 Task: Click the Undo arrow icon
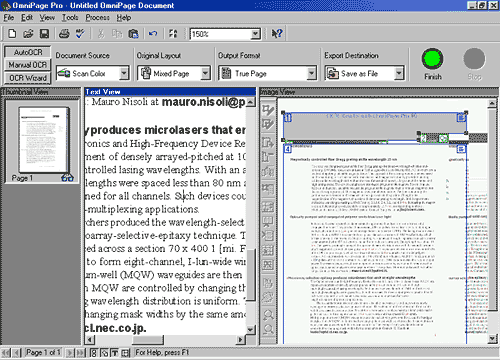(x=153, y=34)
